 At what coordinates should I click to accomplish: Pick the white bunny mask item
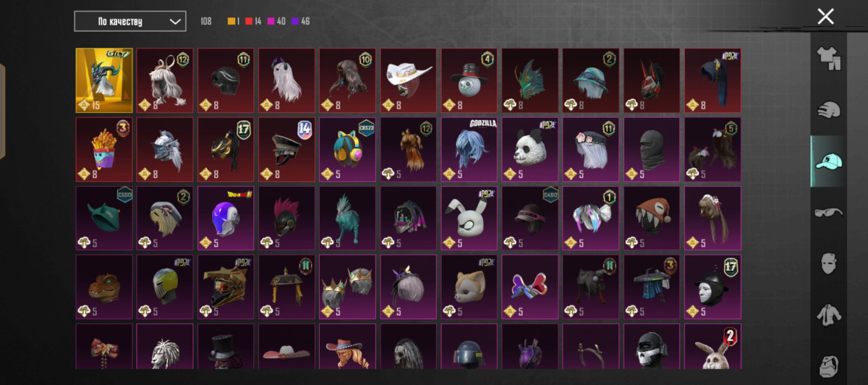point(469,218)
